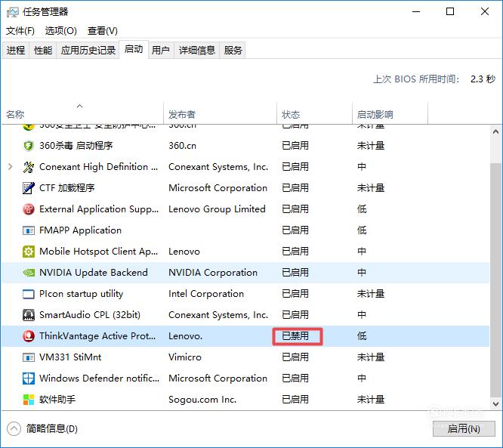Viewport: 503px width, 448px height.
Task: Click the SmartAudio CPL headphone icon
Action: [x=29, y=315]
